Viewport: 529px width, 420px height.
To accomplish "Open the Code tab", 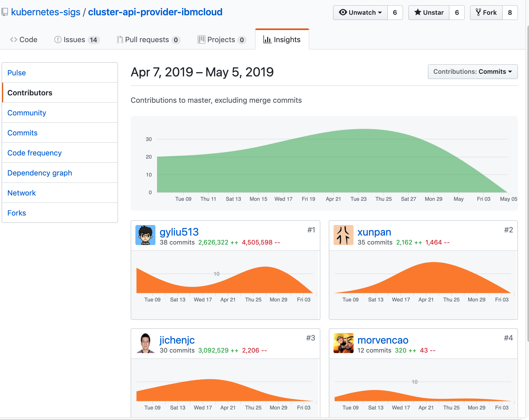I will pyautogui.click(x=24, y=40).
